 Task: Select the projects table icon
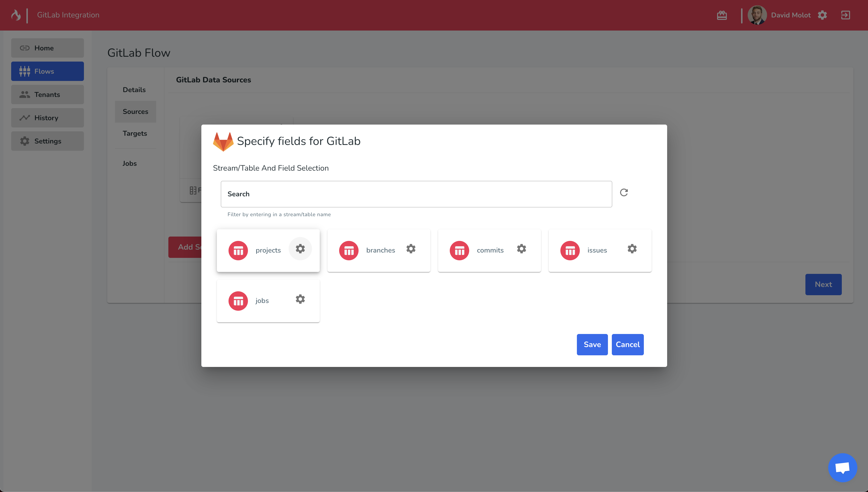(x=238, y=250)
